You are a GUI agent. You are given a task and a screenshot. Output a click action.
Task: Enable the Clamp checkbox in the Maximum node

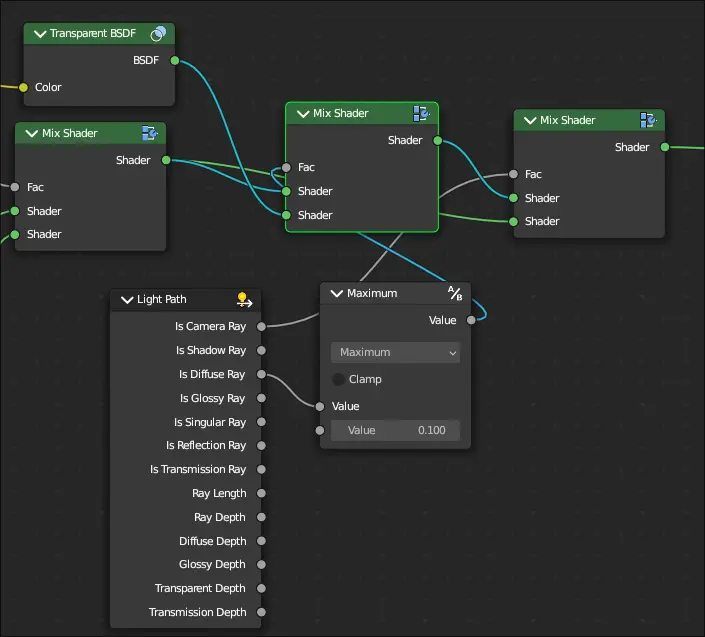pyautogui.click(x=339, y=379)
